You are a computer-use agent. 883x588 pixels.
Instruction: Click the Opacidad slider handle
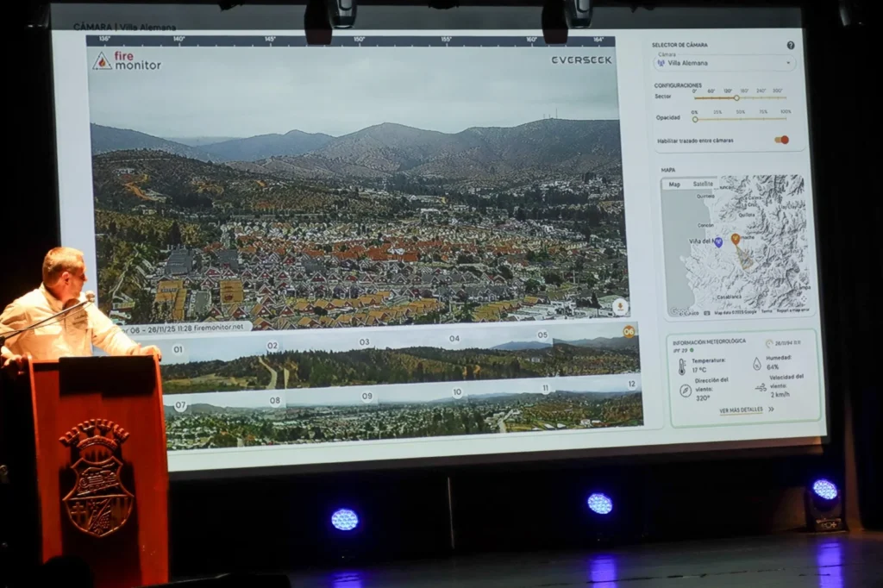695,119
